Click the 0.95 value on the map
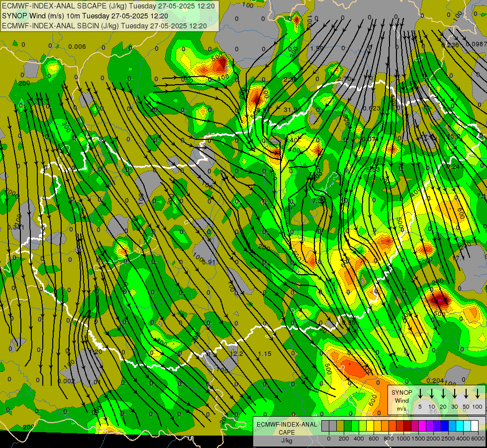Viewport: 487px width, 448px height. (x=349, y=323)
